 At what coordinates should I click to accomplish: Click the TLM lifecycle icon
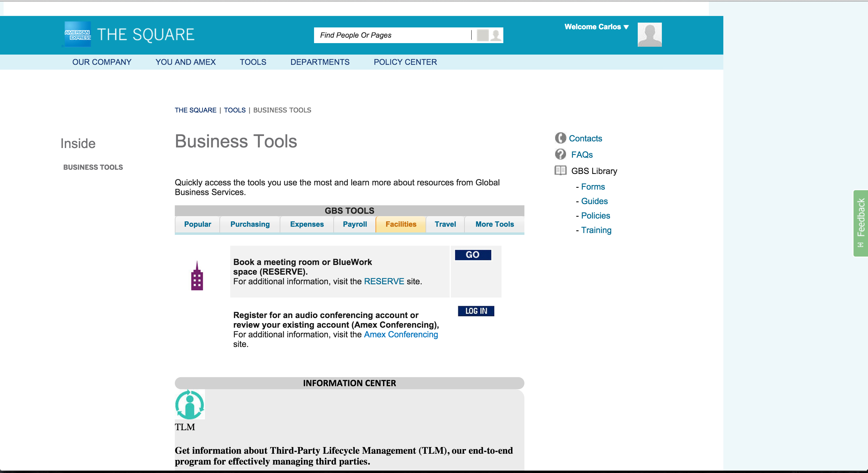[190, 404]
